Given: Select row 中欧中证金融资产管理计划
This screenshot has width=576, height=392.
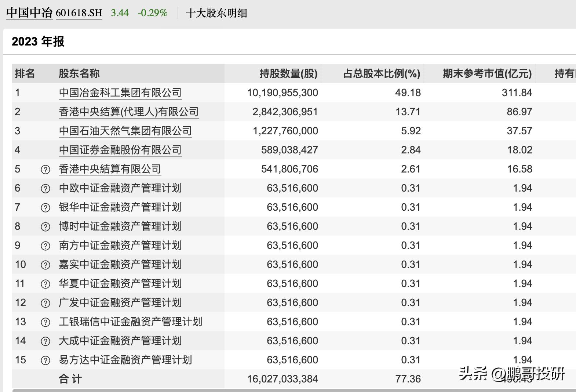Looking at the screenshot, I should (294, 188).
